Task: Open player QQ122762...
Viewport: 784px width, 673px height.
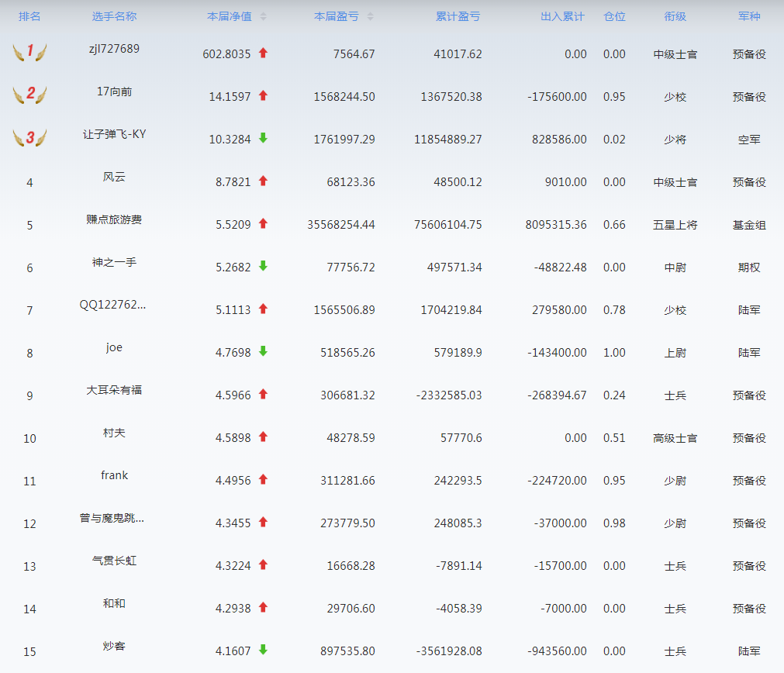Action: [x=112, y=305]
